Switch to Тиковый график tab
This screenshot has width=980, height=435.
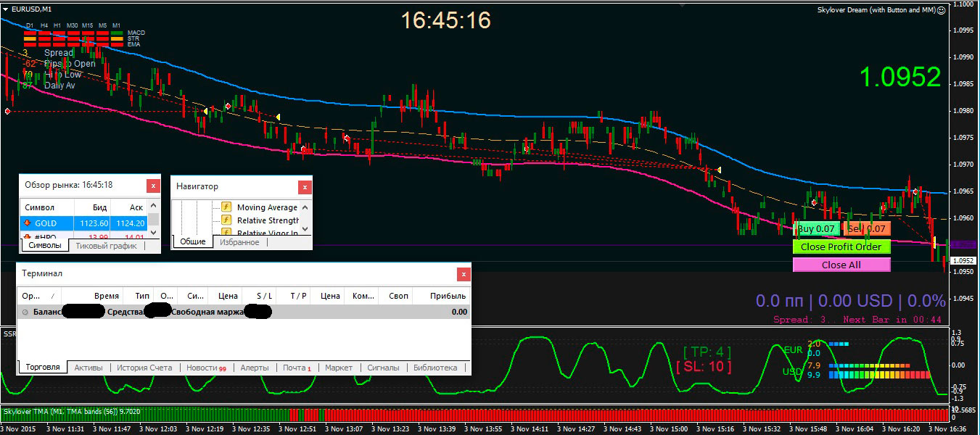106,246
